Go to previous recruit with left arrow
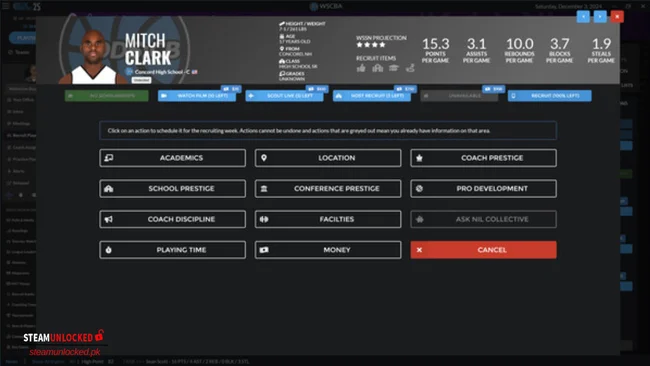 click(x=583, y=17)
